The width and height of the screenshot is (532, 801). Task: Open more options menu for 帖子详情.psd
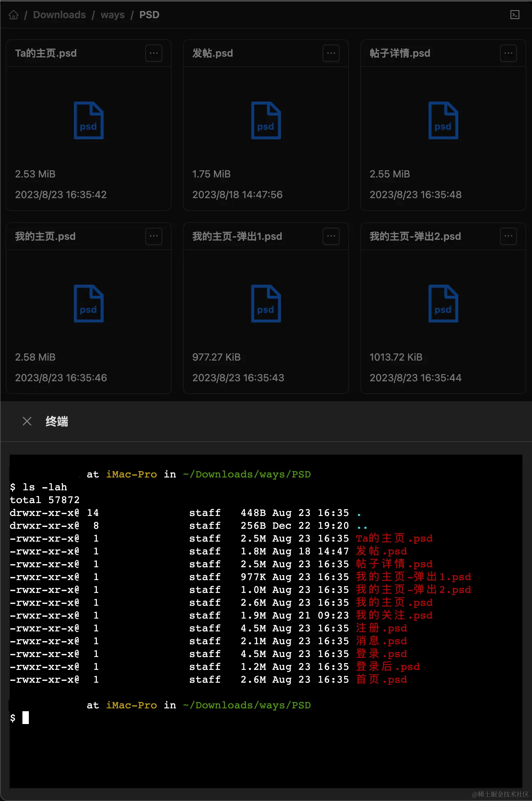pyautogui.click(x=508, y=53)
